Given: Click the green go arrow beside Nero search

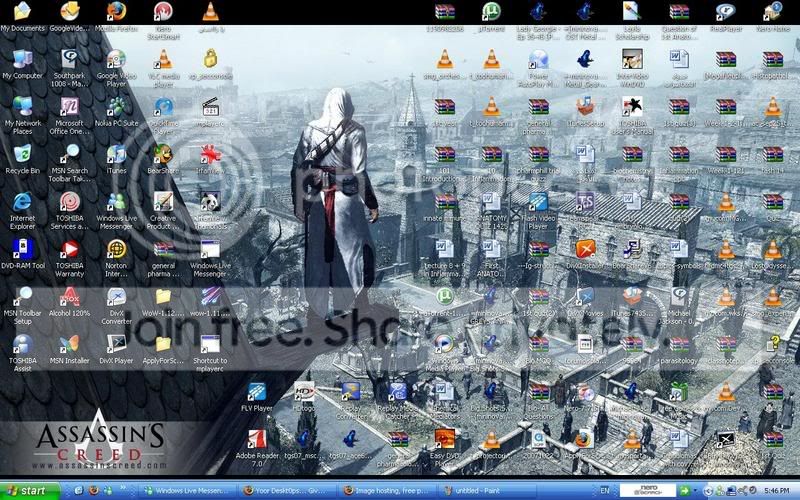Looking at the screenshot, I should 684,491.
